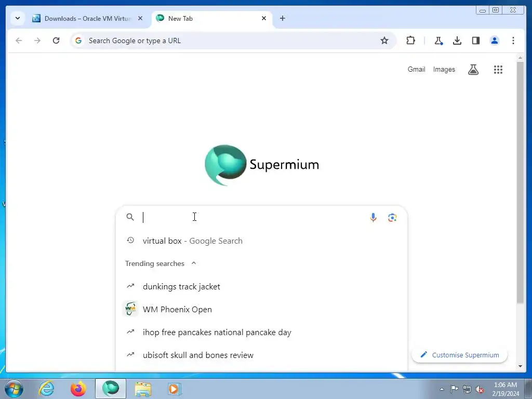Open the profile avatar menu

495,41
